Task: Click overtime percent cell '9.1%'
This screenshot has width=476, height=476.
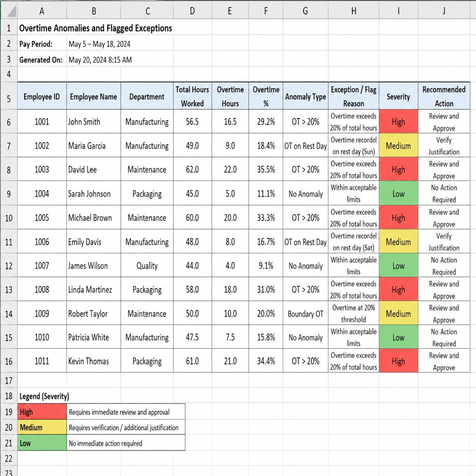Action: tap(266, 265)
